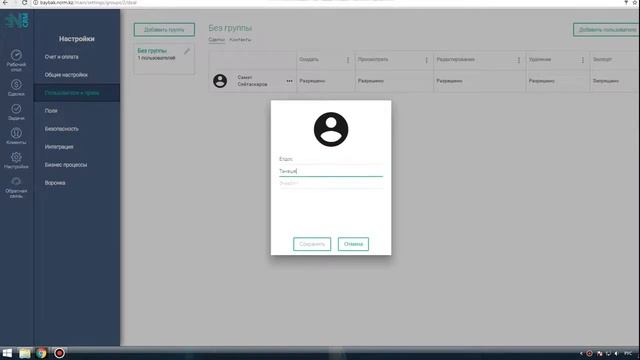Viewport: 640px width, 360px height.
Task: Click the browser reload icon
Action: point(24,2)
